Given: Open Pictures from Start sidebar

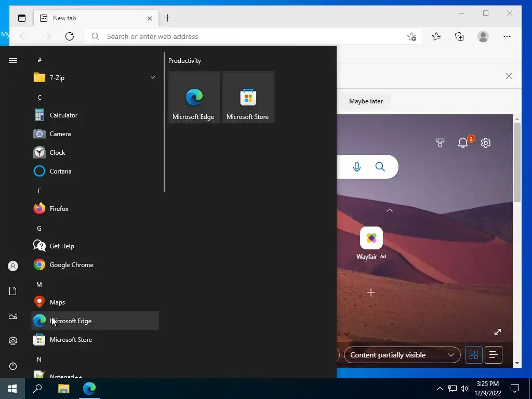Looking at the screenshot, I should (13, 316).
